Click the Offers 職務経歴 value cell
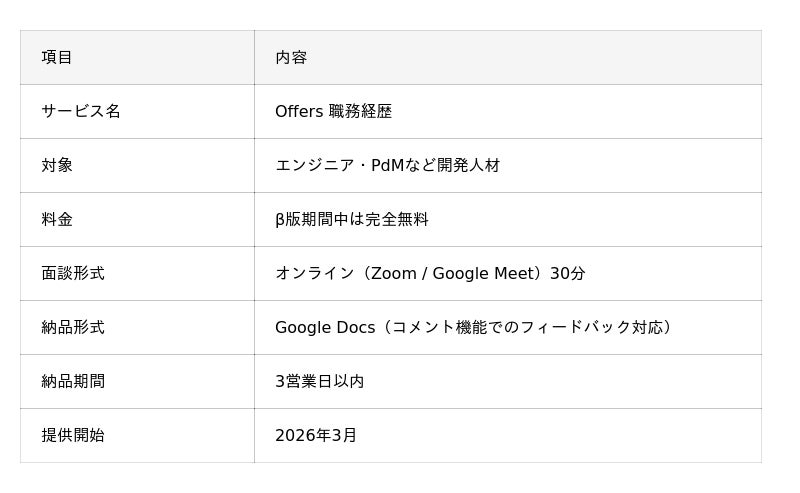Screen dimensions: 800x493 coord(333,112)
